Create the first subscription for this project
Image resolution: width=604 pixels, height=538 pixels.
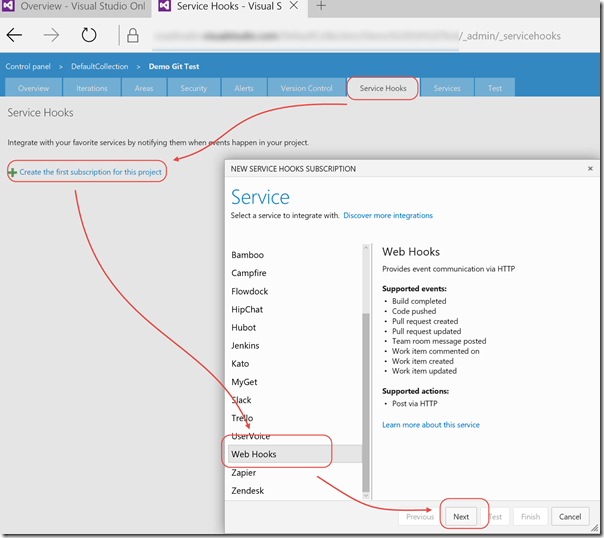click(90, 172)
